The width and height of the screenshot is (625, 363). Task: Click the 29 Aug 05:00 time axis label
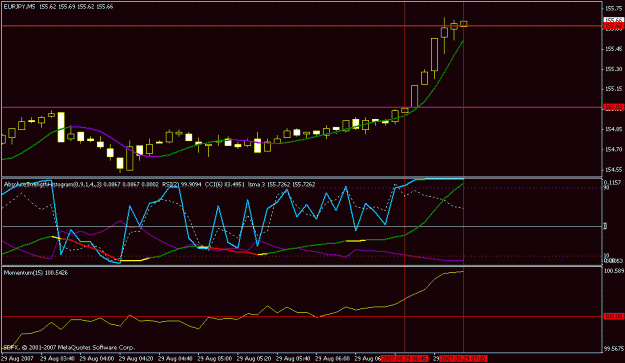click(214, 359)
